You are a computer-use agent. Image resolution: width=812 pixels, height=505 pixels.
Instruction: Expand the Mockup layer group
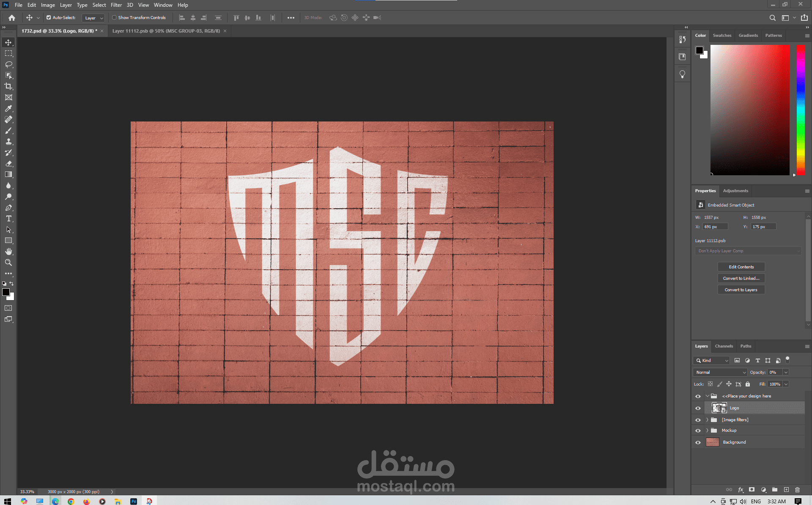[707, 430]
